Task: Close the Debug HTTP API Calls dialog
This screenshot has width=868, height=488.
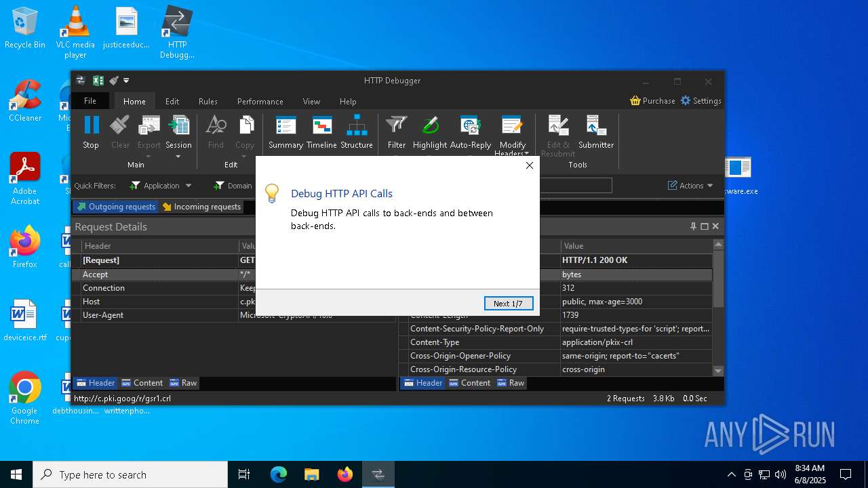Action: [530, 165]
